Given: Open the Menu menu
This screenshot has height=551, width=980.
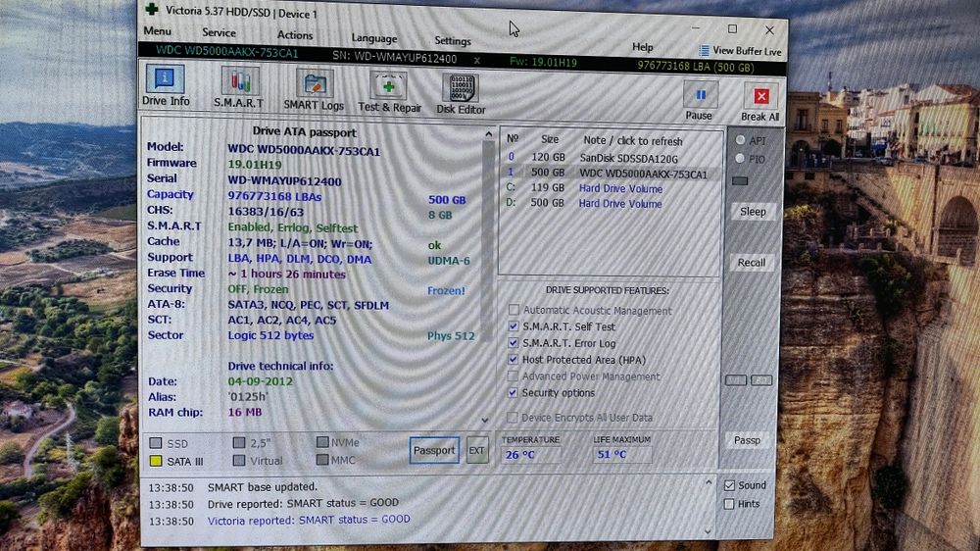Looking at the screenshot, I should 158,30.
